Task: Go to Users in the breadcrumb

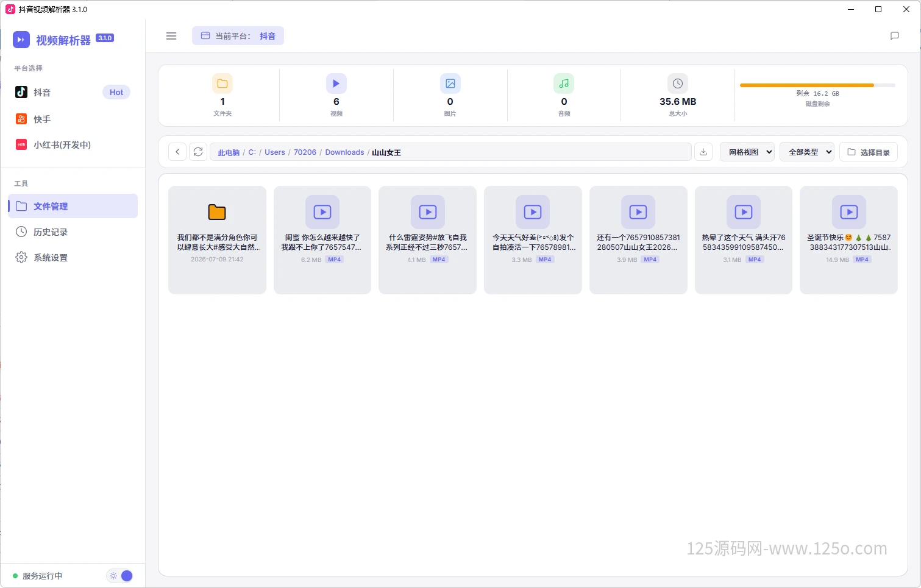Action: (x=275, y=152)
